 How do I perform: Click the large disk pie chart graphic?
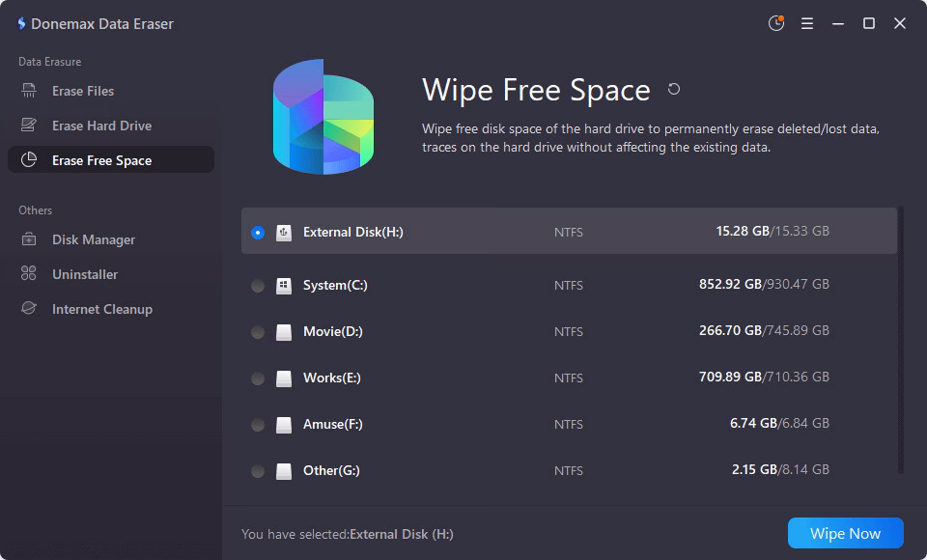(x=323, y=117)
